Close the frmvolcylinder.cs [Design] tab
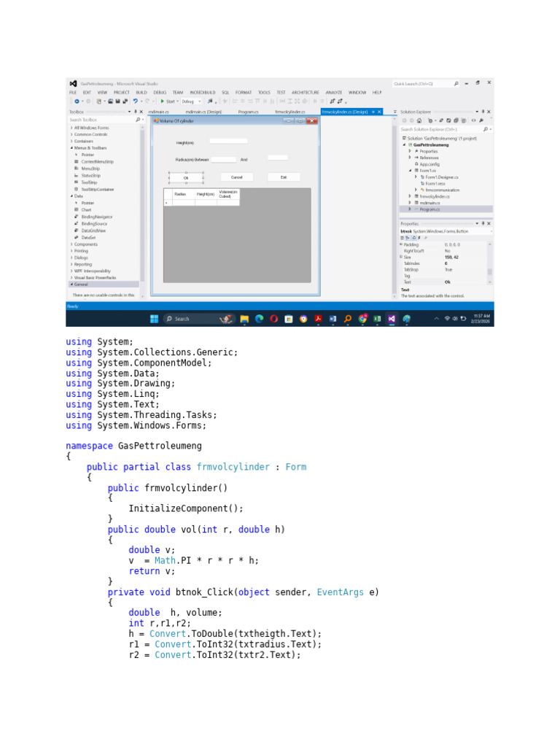Screen dimensions: 560x747 pos(379,112)
